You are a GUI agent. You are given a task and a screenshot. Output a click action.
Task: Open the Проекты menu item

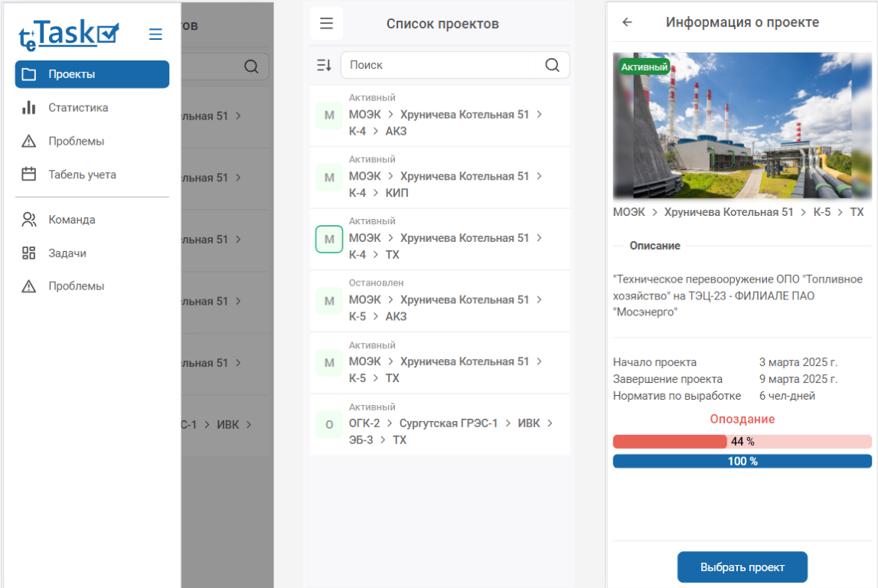(x=92, y=74)
